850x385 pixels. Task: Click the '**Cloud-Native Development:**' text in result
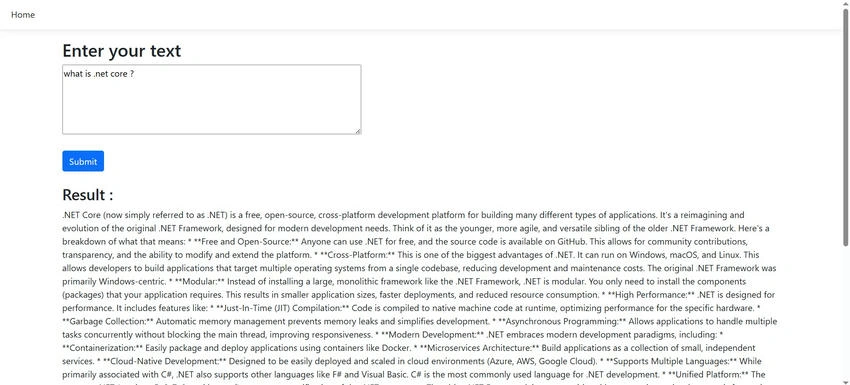pyautogui.click(x=164, y=361)
